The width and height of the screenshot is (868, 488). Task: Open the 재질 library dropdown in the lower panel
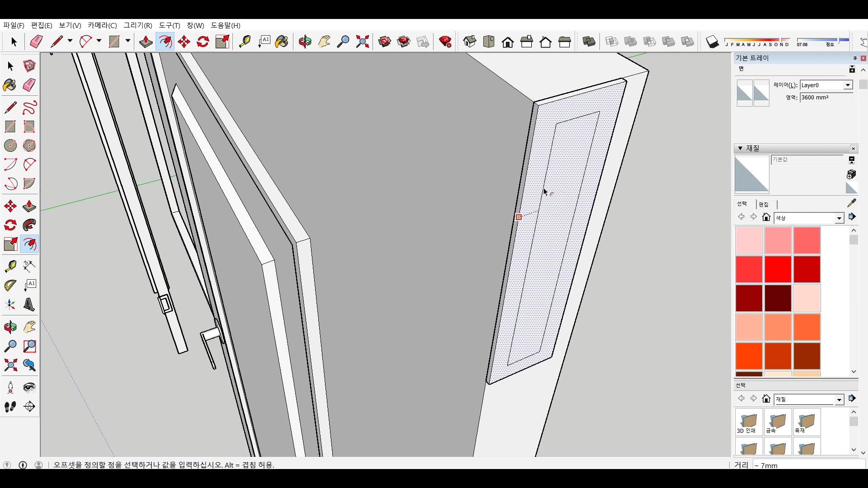[839, 399]
